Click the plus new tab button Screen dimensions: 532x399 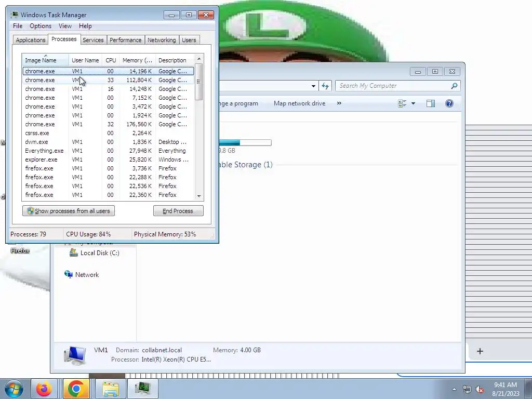coord(480,351)
